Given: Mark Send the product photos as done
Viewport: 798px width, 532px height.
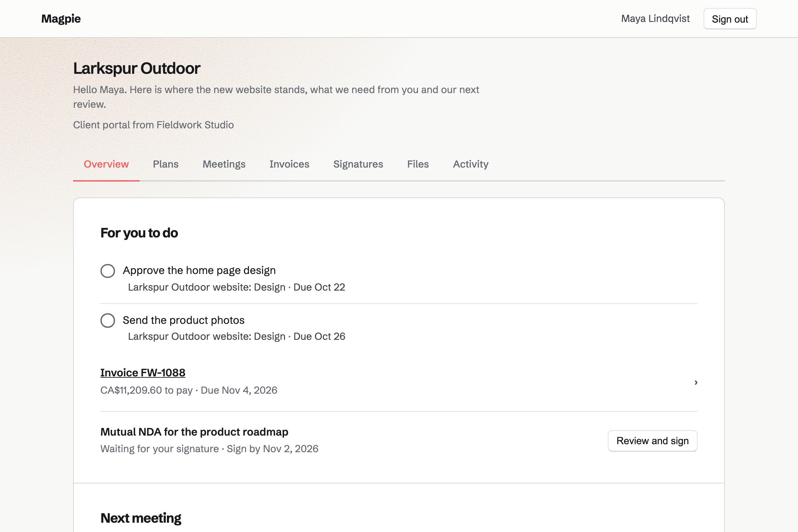Looking at the screenshot, I should click(107, 320).
